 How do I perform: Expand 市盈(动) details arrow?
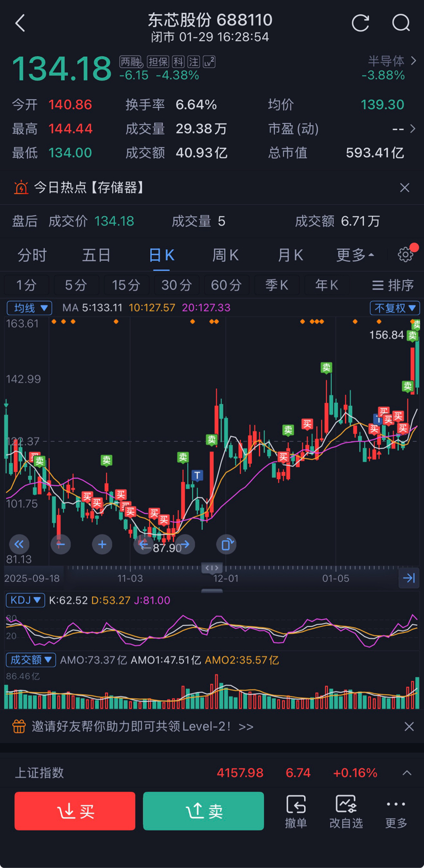412,128
